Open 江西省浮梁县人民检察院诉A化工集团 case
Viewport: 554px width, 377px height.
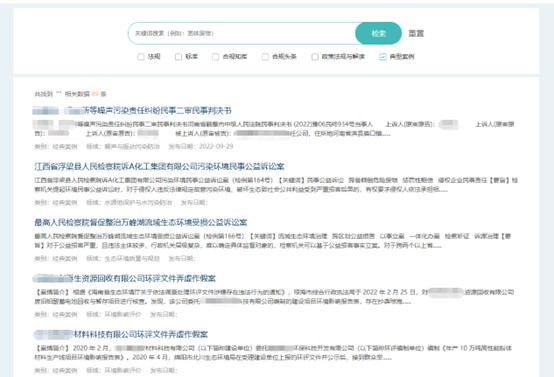pos(159,166)
